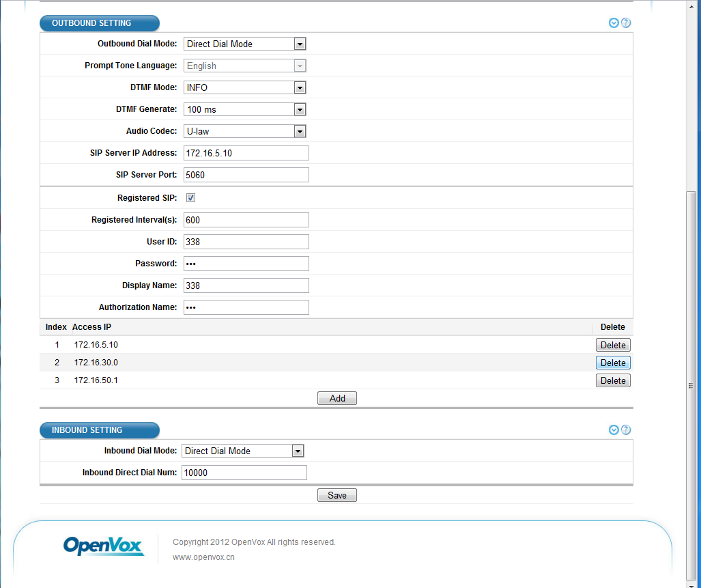The width and height of the screenshot is (701, 588).
Task: Open the Inbound Dial Mode dropdown
Action: click(242, 451)
